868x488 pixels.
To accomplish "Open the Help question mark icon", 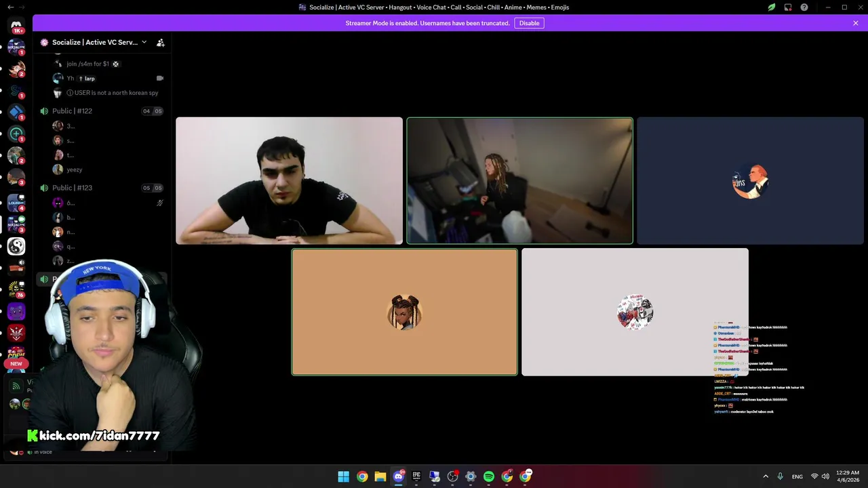I will click(x=804, y=7).
